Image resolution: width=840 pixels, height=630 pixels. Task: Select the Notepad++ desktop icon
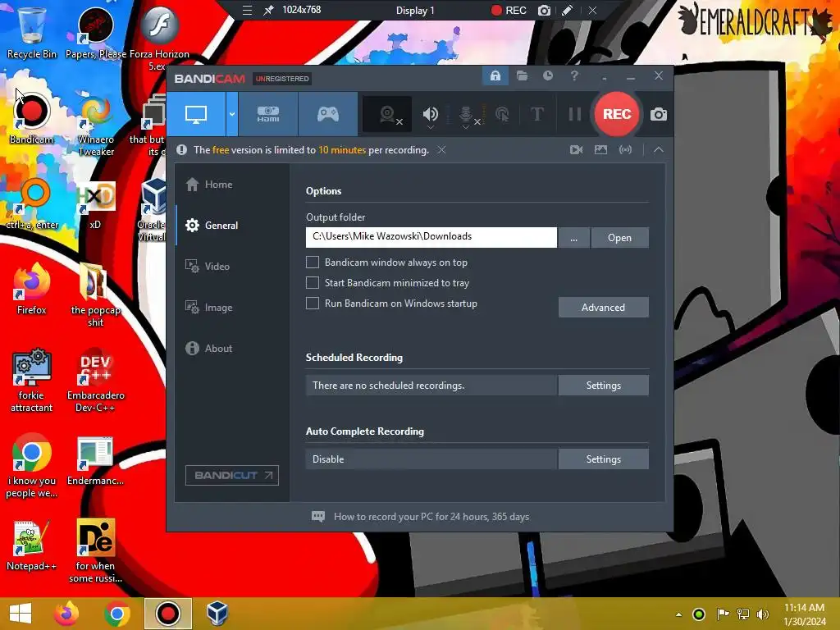pos(32,545)
